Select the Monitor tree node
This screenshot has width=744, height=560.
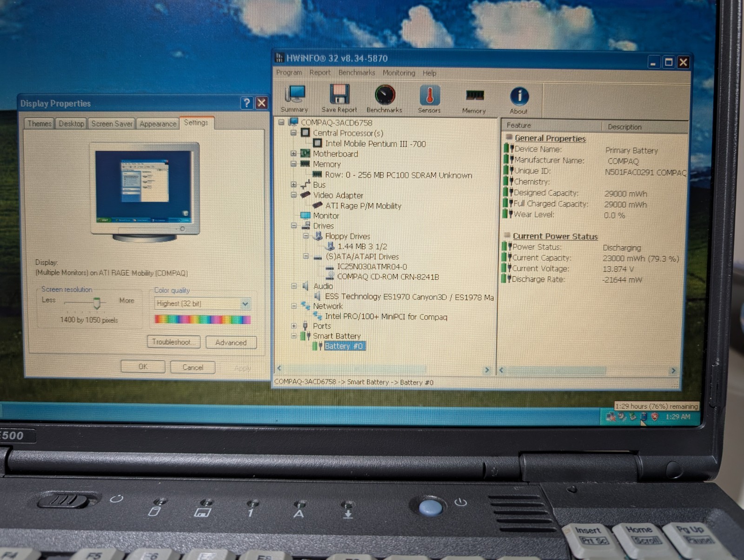point(326,216)
